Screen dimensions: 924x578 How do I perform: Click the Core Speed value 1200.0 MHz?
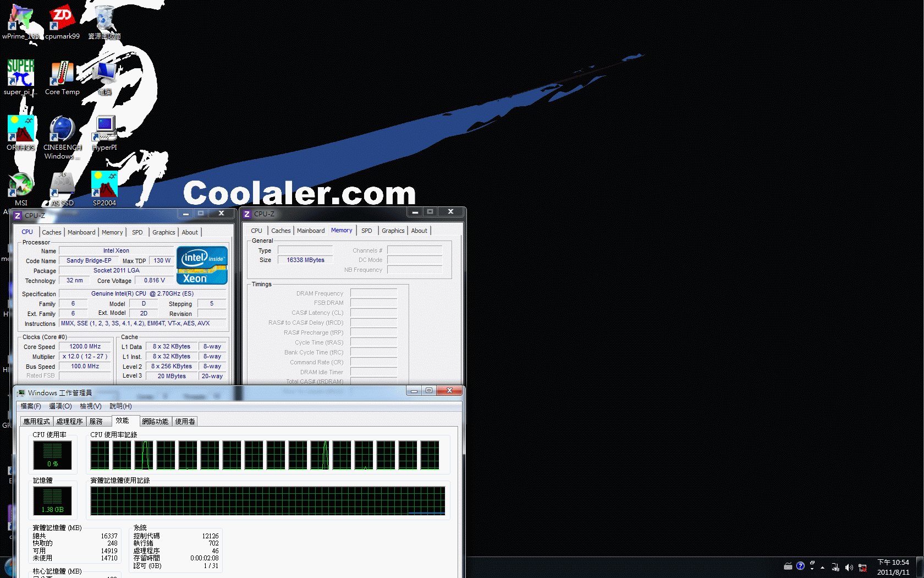tap(85, 346)
